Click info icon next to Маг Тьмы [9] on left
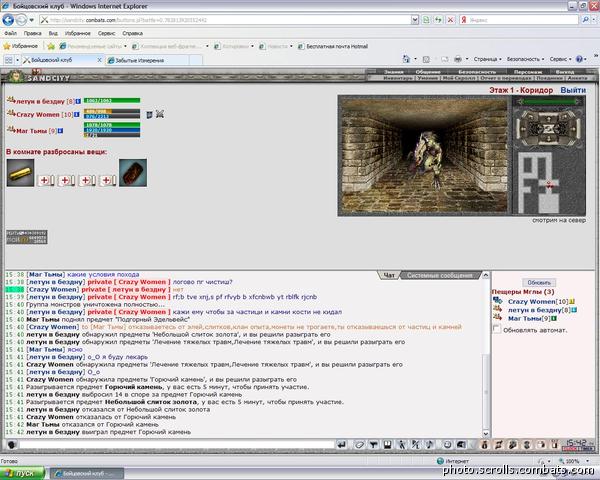 (x=60, y=131)
